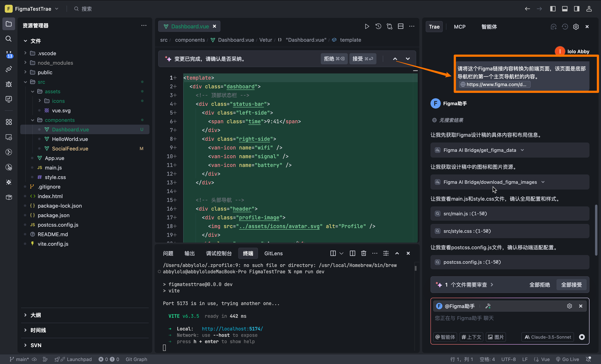Click the chat panel vertical scrollbar
Image resolution: width=601 pixels, height=364 pixels.
[x=596, y=230]
